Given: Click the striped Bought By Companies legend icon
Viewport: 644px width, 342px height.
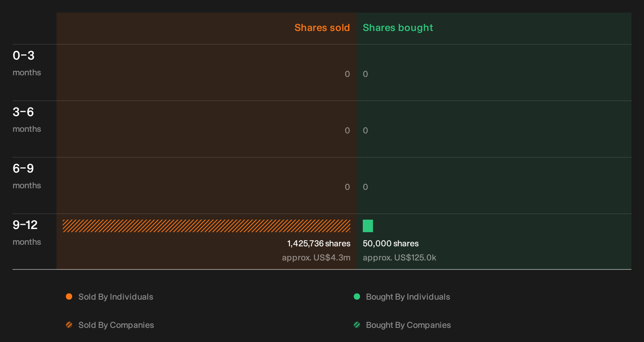Looking at the screenshot, I should (x=357, y=325).
